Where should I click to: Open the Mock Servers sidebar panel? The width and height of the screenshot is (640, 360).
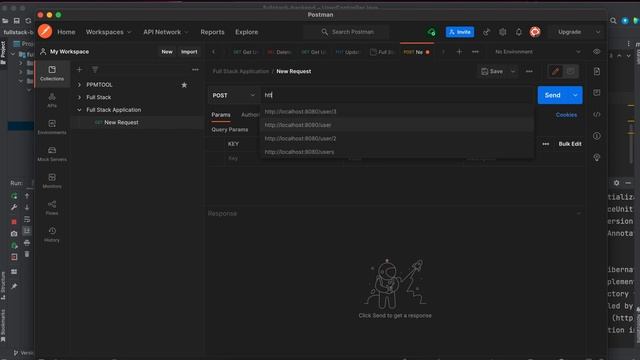[x=52, y=154]
